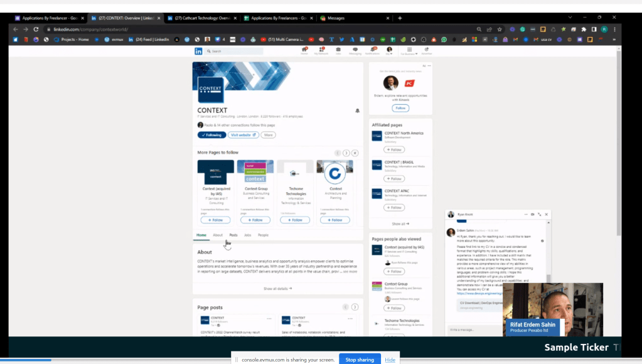Open the Context Architecture card C logo
Viewport: 642px width, 364px height.
coord(335,173)
